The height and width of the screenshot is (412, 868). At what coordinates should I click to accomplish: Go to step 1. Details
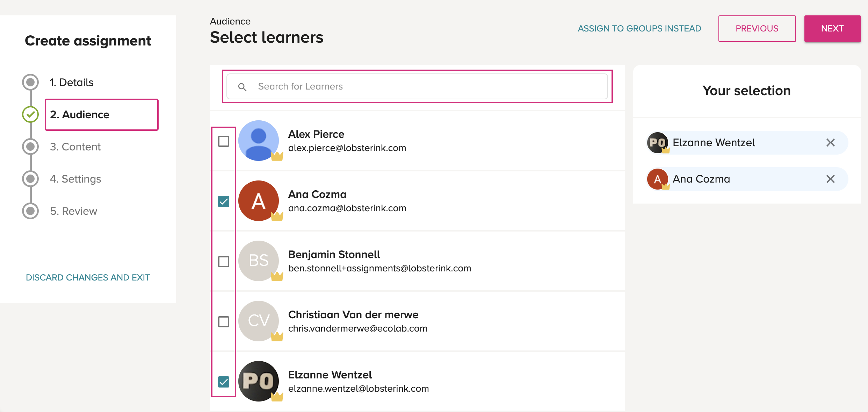click(72, 83)
